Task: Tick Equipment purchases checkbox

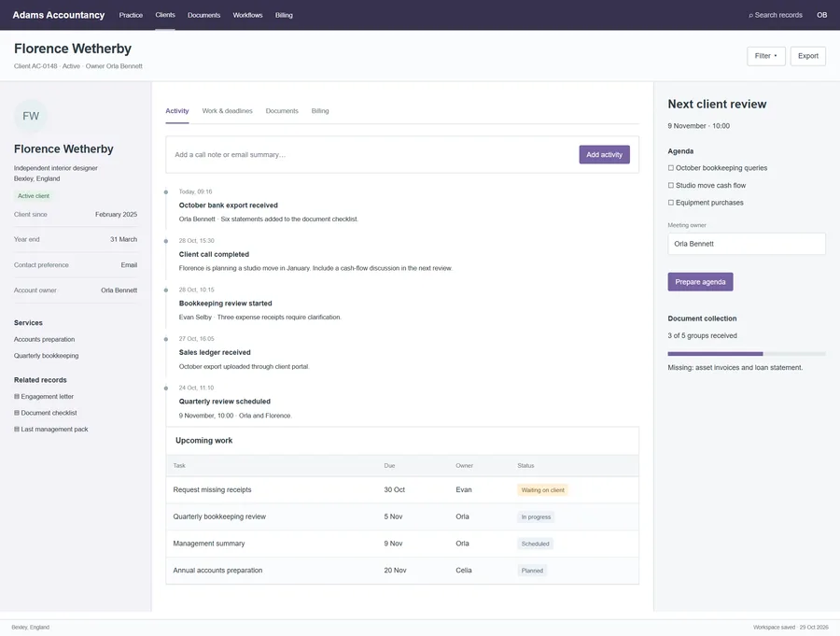Action: 671,203
